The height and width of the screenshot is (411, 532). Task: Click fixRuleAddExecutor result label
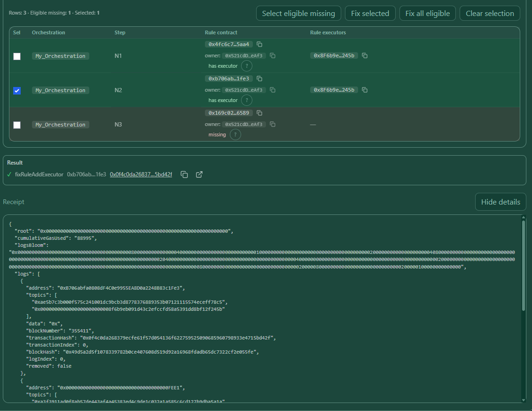coord(39,174)
